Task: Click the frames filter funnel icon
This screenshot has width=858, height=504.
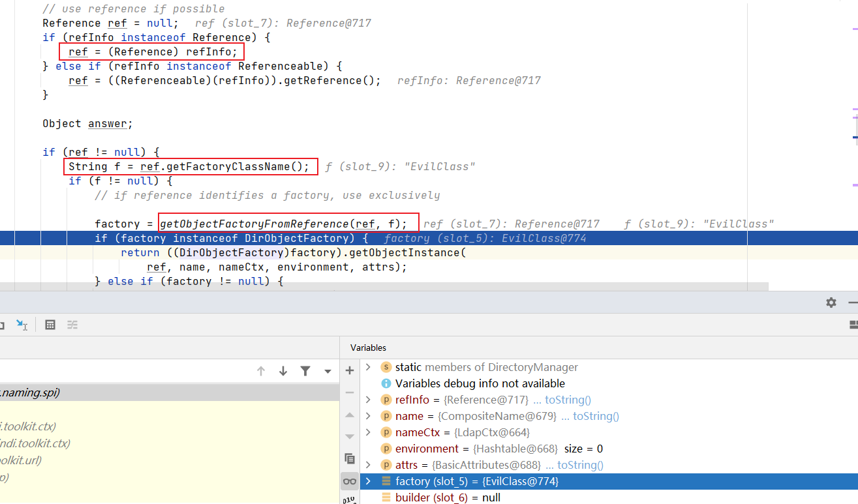Action: tap(305, 371)
